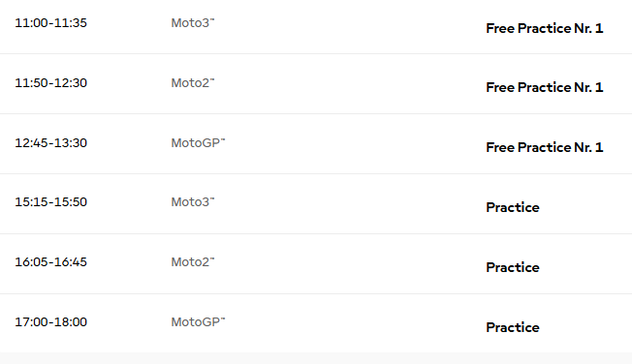Open MotoGP Practice session at 17:00
This screenshot has width=632, height=364.
pos(513,327)
